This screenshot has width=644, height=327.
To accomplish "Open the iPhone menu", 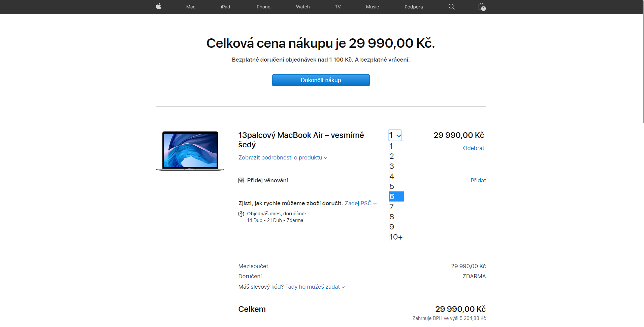I will tap(263, 7).
